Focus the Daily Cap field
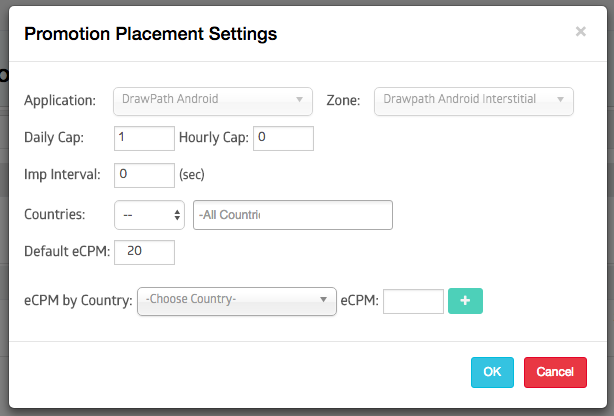Image resolution: width=614 pixels, height=416 pixels. click(144, 138)
